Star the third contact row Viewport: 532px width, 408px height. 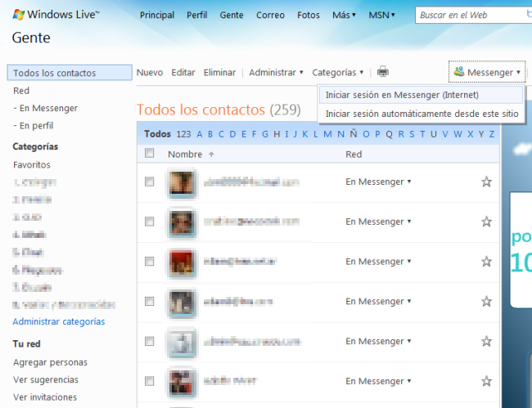(486, 262)
